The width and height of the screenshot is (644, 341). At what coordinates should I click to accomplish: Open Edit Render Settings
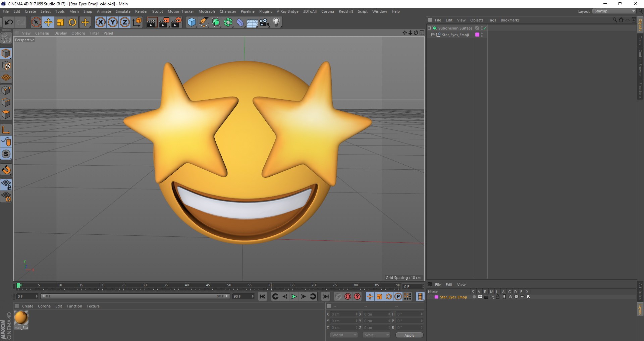point(176,22)
